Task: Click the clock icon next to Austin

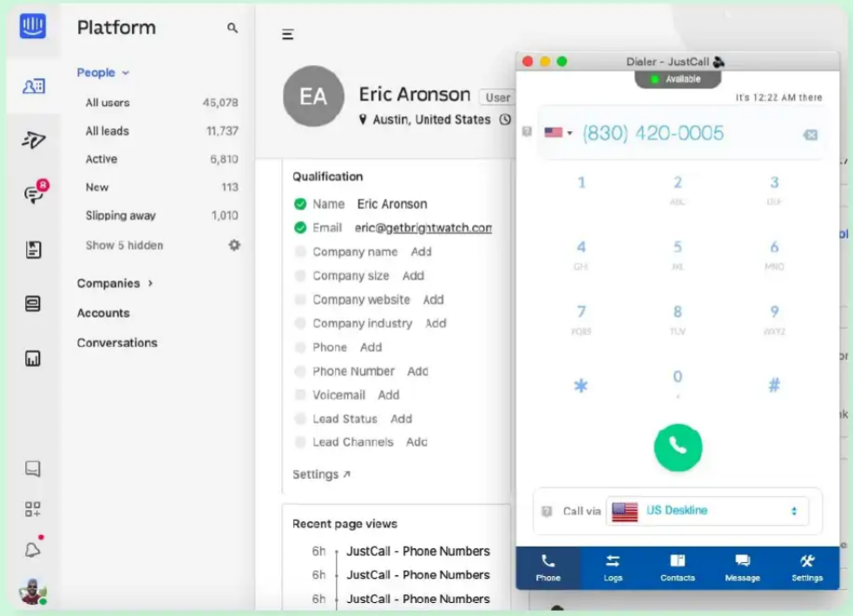Action: click(505, 120)
